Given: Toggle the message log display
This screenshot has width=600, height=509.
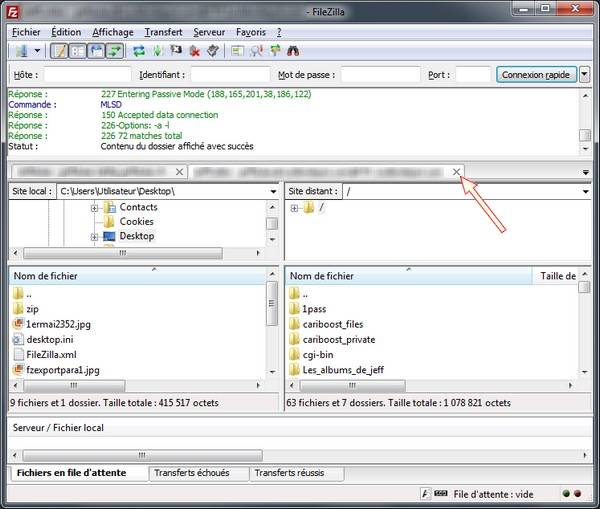Looking at the screenshot, I should tap(59, 51).
